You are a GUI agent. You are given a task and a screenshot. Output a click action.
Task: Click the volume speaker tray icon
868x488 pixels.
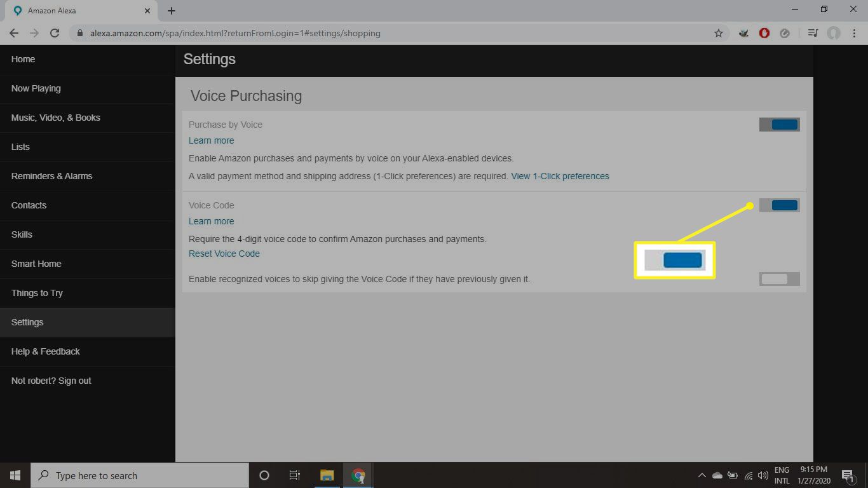click(763, 475)
